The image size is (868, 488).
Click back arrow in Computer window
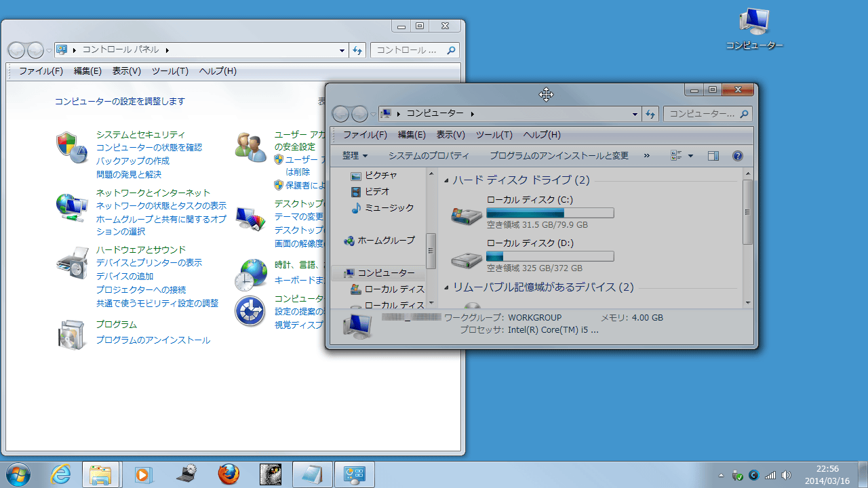341,114
